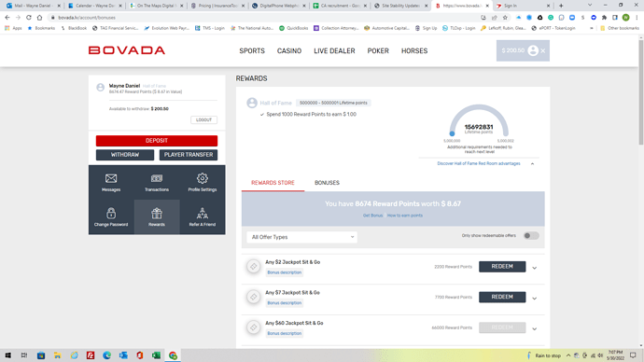The height and width of the screenshot is (362, 644).
Task: Click the How to earn points link
Action: point(404,216)
